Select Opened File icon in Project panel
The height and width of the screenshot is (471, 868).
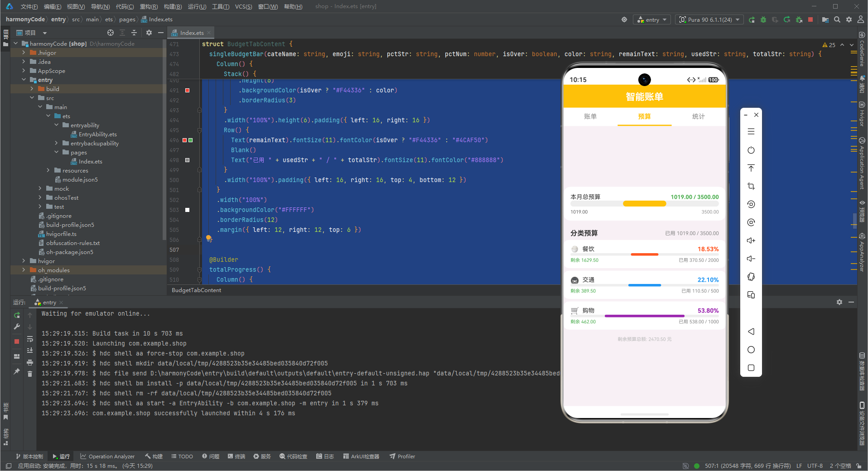click(x=111, y=33)
